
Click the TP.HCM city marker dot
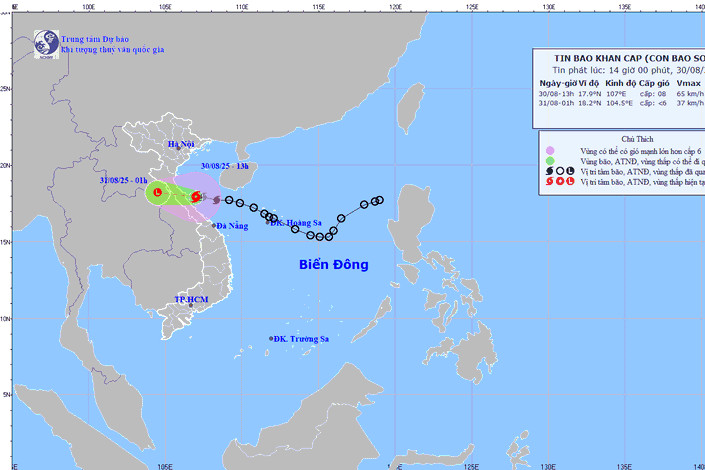click(x=191, y=306)
